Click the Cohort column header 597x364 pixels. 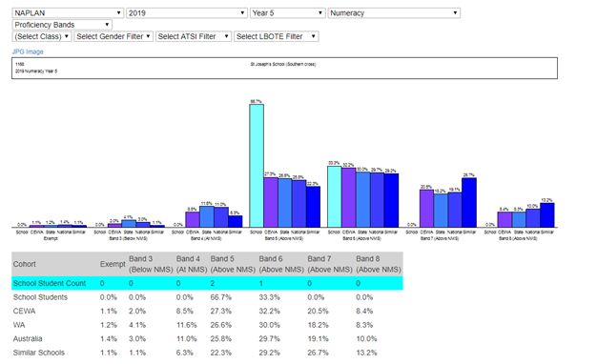point(25,264)
